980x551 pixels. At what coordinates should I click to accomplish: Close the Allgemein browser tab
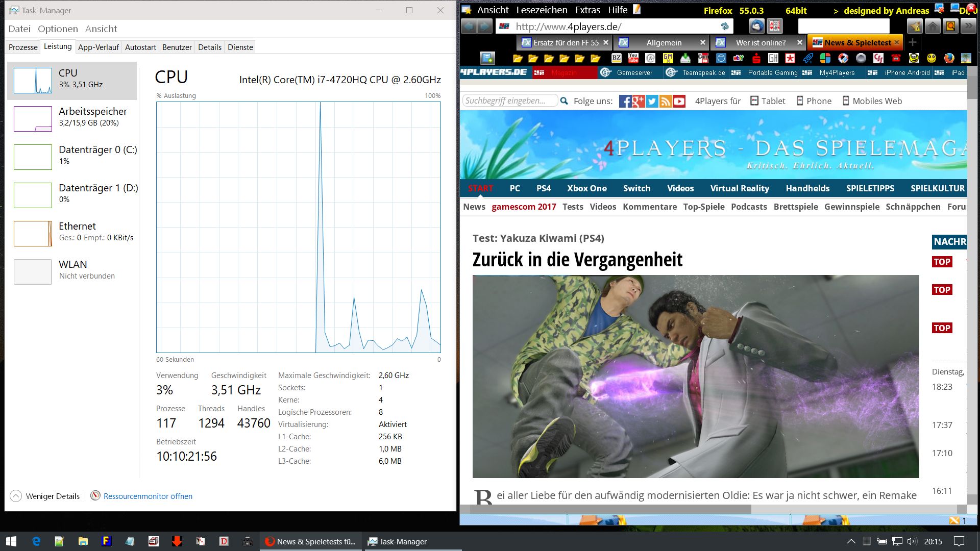coord(703,42)
